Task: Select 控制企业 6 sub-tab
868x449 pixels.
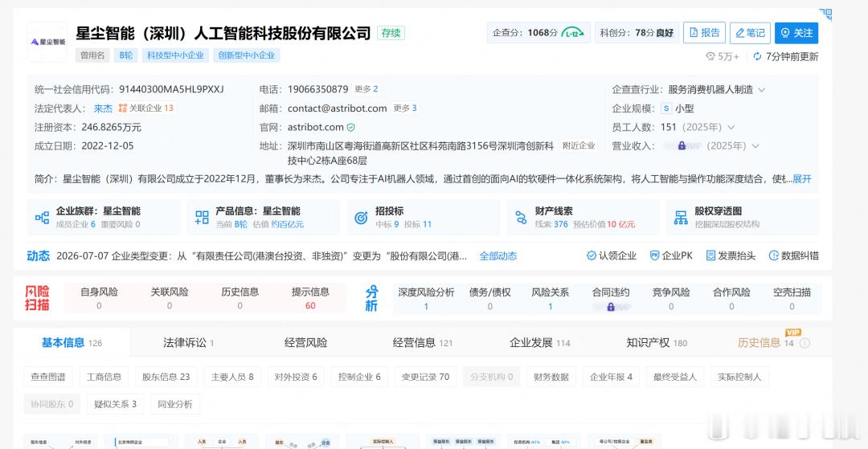Action: [359, 377]
